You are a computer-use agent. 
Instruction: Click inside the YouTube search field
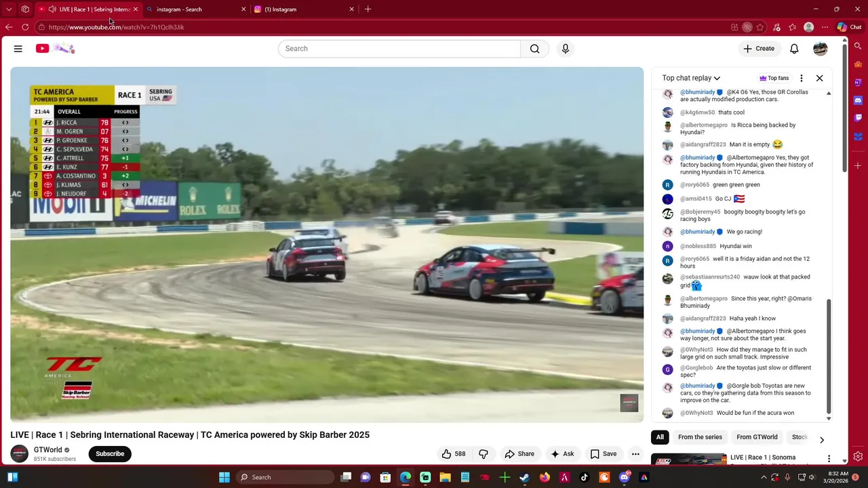399,49
